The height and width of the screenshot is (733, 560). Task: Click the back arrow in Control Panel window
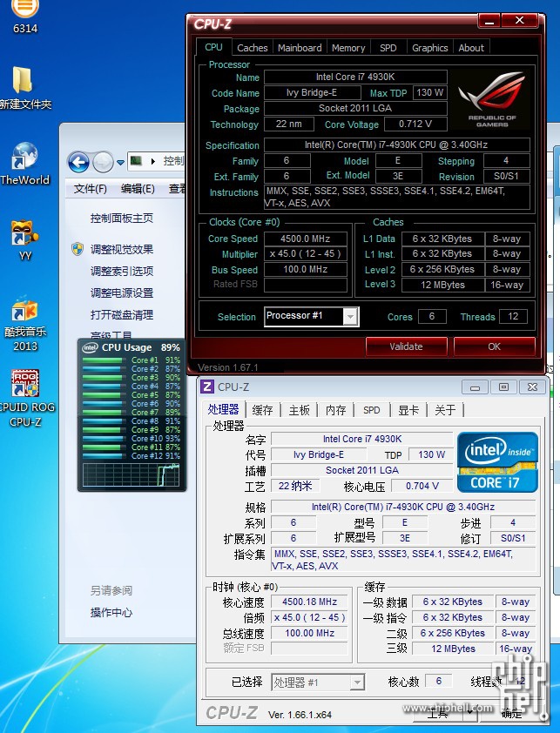(78, 163)
